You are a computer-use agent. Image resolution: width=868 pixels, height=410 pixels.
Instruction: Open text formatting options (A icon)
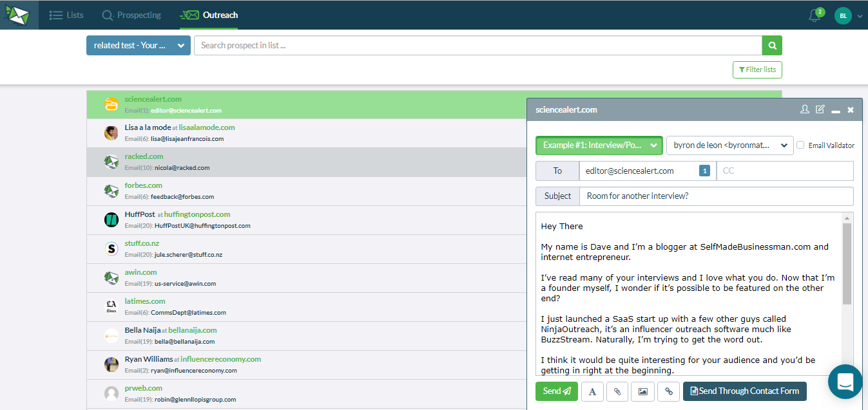[x=592, y=391]
